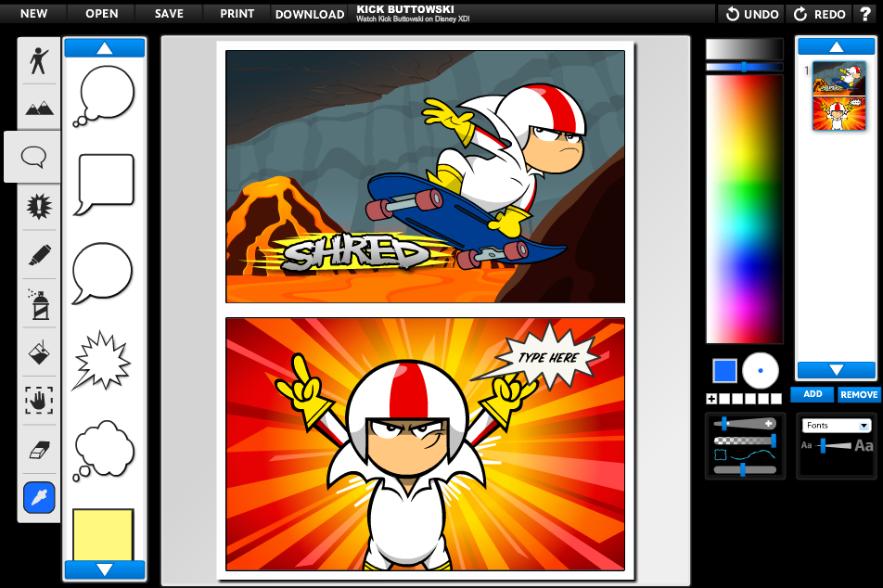Choose the spiky shout bubble shape
Screen dimensions: 883x588
click(102, 361)
